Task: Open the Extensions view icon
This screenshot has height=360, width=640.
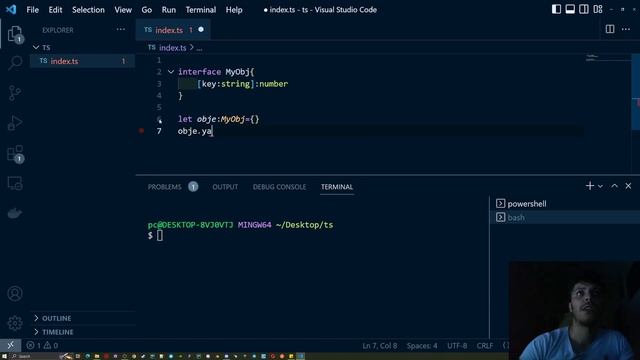Action: coord(16,154)
